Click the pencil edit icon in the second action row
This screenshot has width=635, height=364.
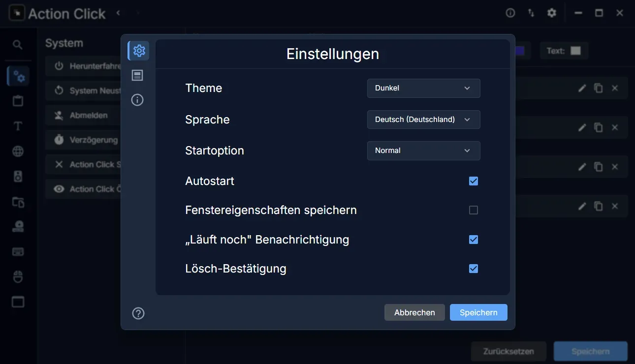point(582,127)
